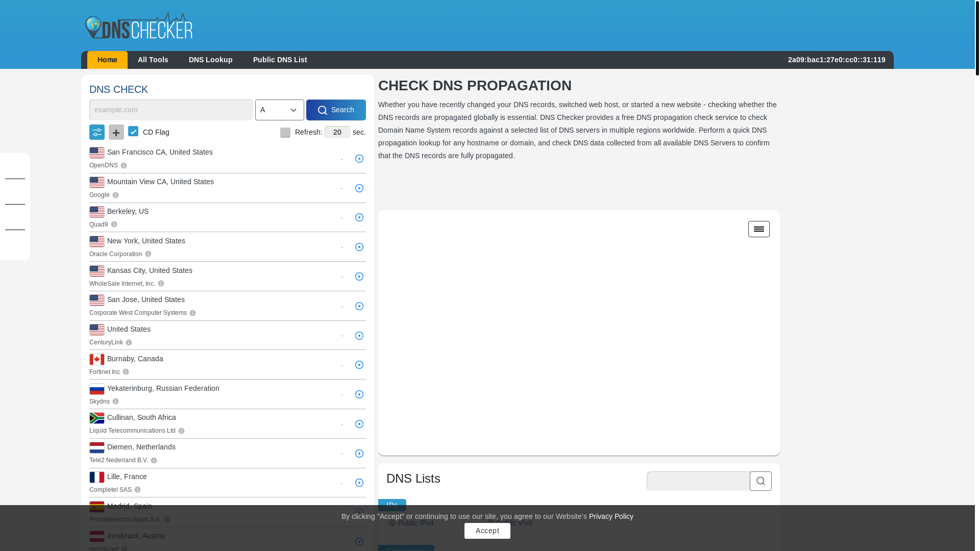Click the refresh seconds input field
The width and height of the screenshot is (980, 551).
tap(337, 132)
